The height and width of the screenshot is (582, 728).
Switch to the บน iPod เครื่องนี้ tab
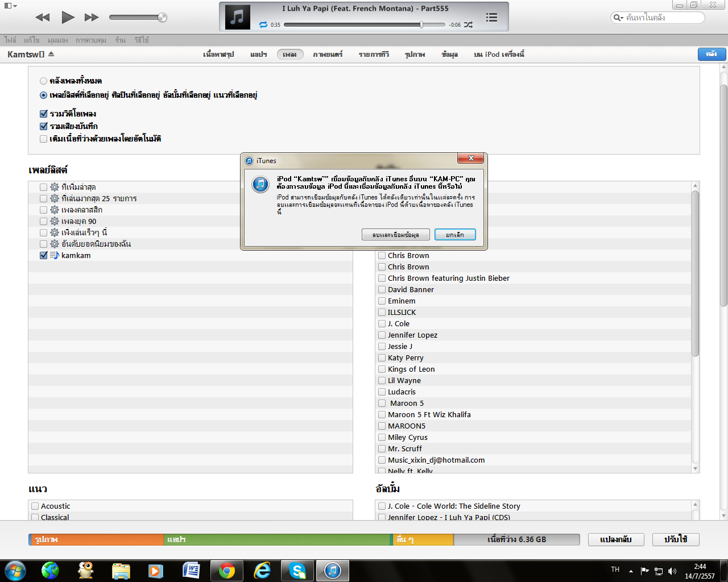pyautogui.click(x=499, y=55)
